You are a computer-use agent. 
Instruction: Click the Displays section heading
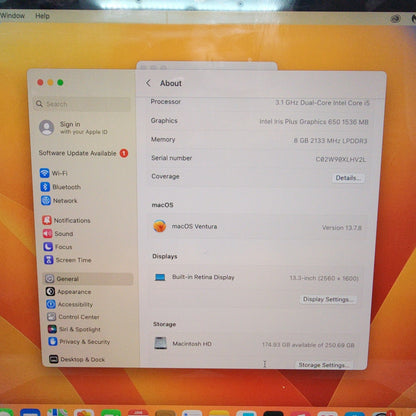tap(165, 256)
